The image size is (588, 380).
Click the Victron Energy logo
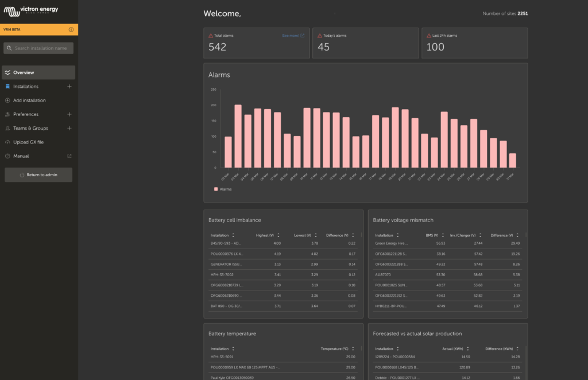[31, 11]
